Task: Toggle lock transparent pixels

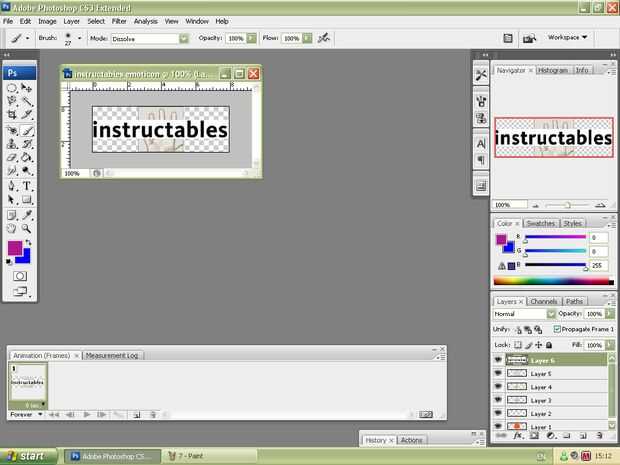Action: (518, 345)
